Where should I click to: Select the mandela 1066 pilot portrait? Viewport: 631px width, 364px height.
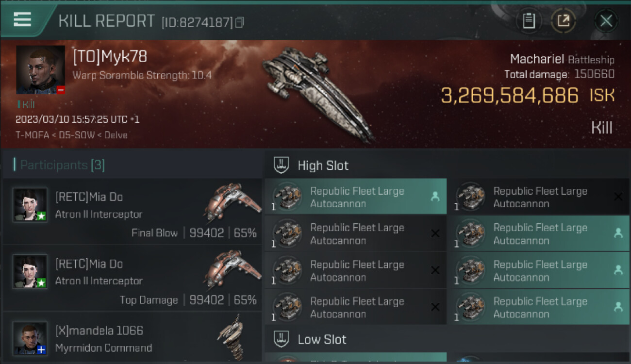30,338
